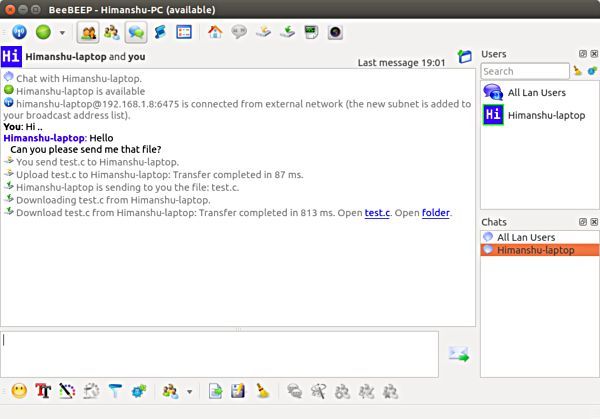This screenshot has width=600, height=419.
Task: Click the upload file transfers icon
Action: pyautogui.click(x=263, y=32)
